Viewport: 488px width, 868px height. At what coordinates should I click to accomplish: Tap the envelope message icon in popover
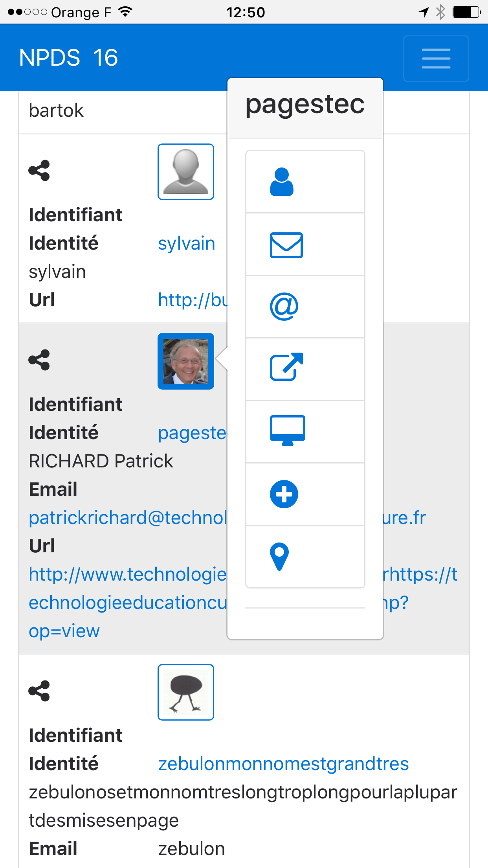click(x=286, y=245)
